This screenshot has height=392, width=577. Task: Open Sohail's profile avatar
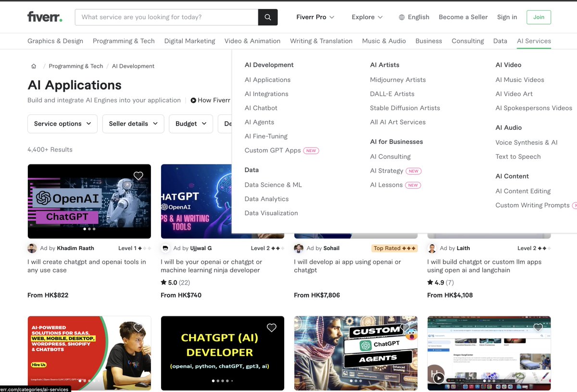299,248
